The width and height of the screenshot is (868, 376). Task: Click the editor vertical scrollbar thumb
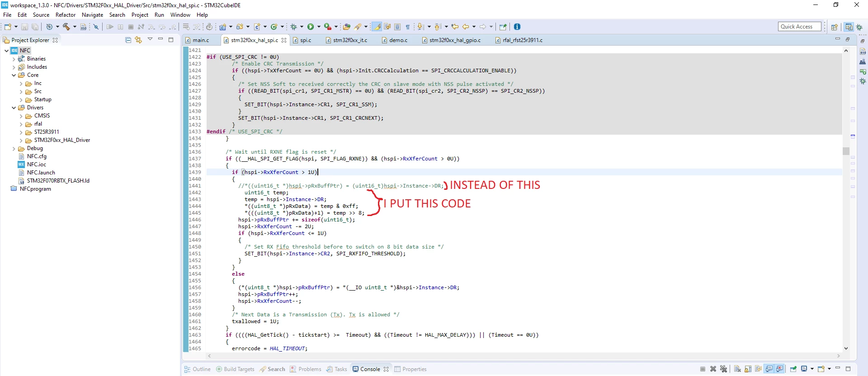(x=846, y=151)
